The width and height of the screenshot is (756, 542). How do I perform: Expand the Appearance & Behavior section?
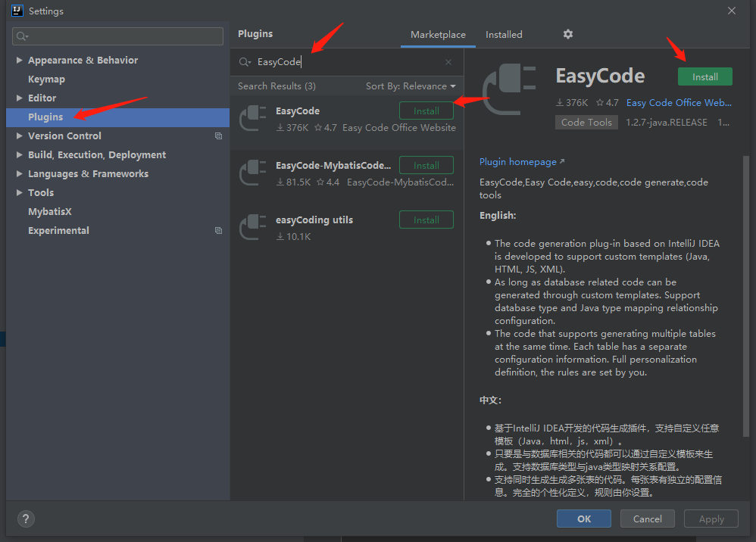click(x=19, y=60)
